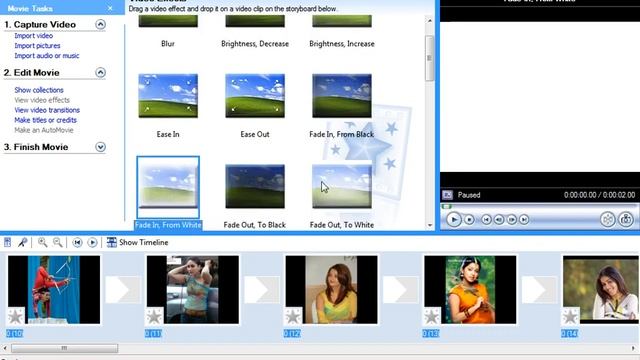Click storyboard scroll right arrow
The height and width of the screenshot is (360, 640).
click(x=634, y=348)
